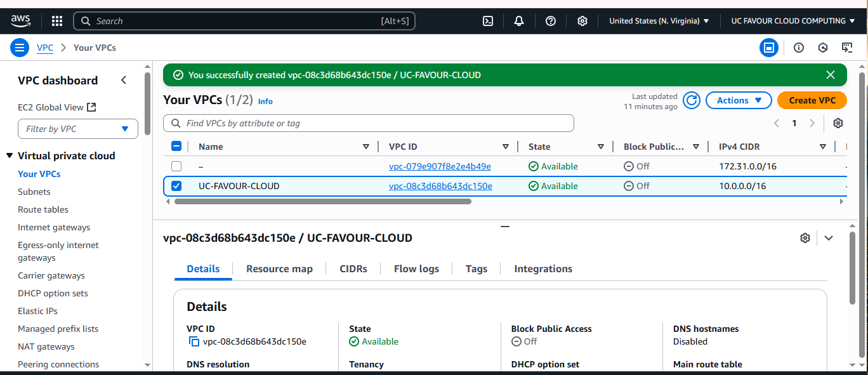Go to the next table page
868x375 pixels.
pyautogui.click(x=812, y=123)
